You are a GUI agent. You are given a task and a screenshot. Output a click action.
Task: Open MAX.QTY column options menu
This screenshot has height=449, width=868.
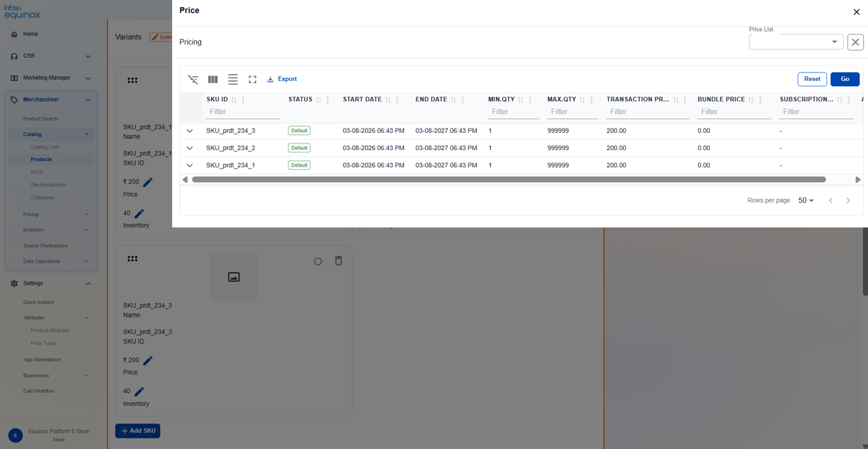pos(591,100)
